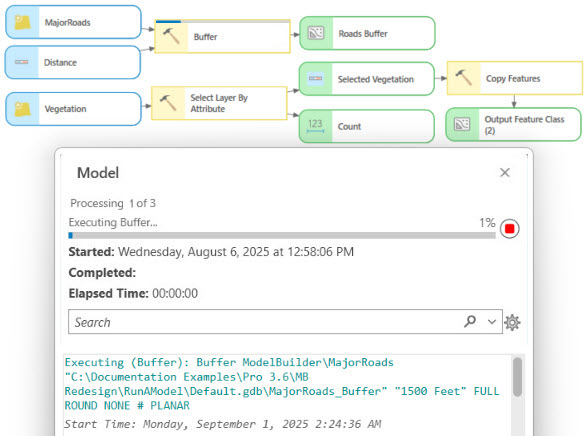Screen dimensions: 588x436
Task: Click the Selected Vegetation layer icon
Action: 315,78
